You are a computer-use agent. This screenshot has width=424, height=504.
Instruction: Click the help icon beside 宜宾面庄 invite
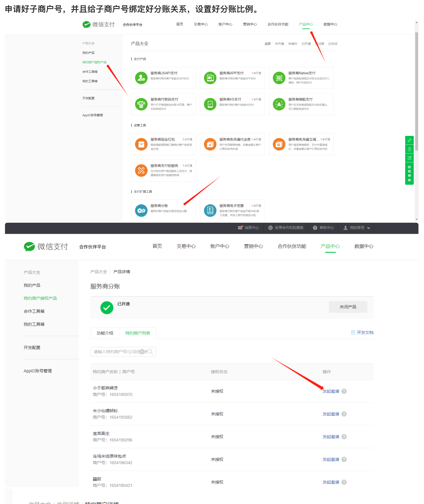coord(344,437)
